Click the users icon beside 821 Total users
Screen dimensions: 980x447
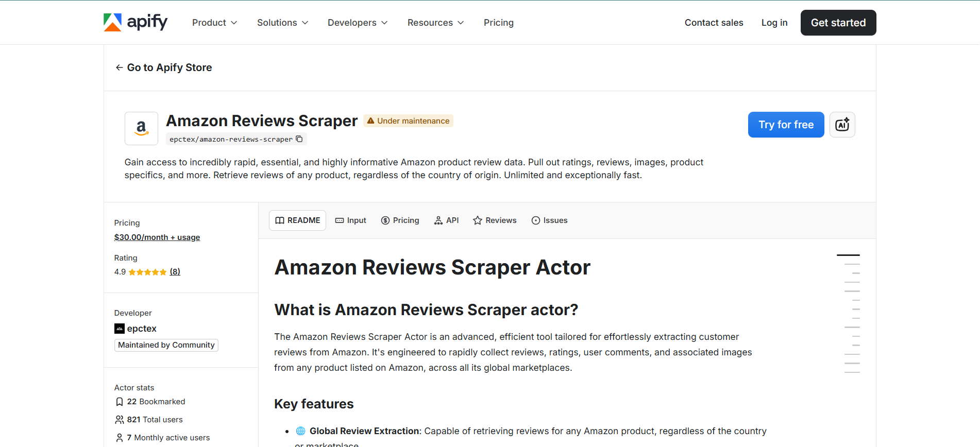pyautogui.click(x=120, y=420)
